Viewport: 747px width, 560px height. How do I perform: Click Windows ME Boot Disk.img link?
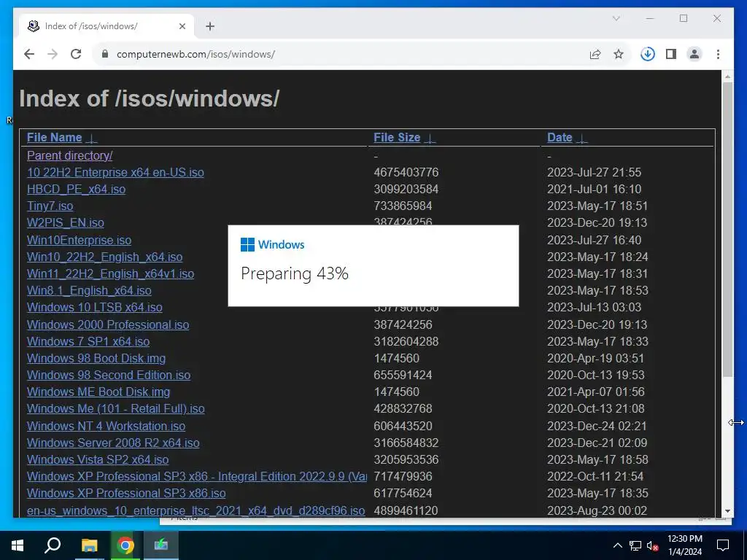point(98,392)
